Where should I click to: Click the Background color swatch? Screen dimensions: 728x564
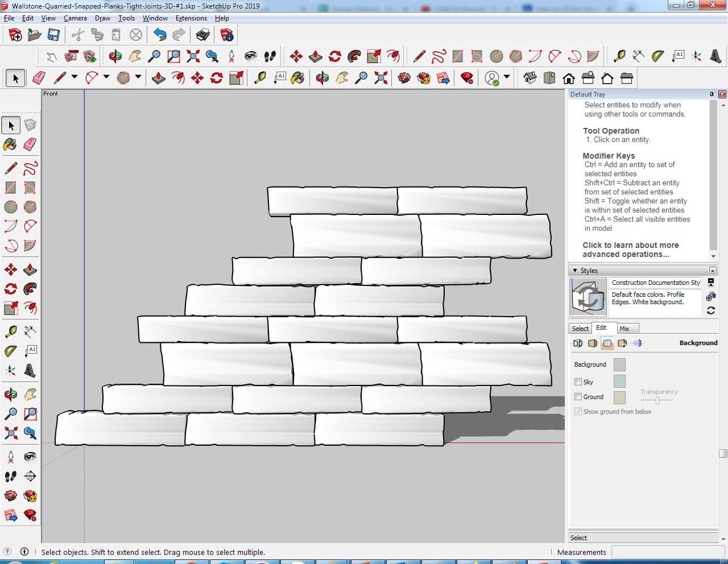(619, 365)
